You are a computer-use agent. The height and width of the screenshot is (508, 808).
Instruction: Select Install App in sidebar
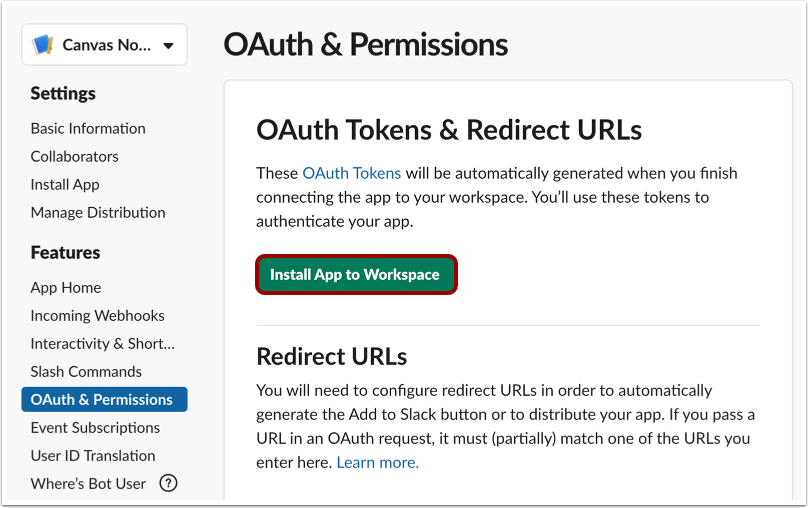(65, 184)
